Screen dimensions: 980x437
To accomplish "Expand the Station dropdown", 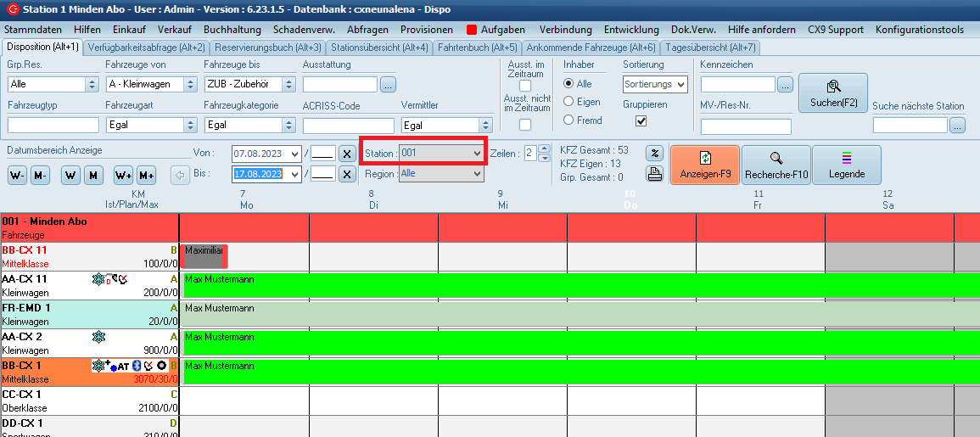I will pyautogui.click(x=476, y=153).
